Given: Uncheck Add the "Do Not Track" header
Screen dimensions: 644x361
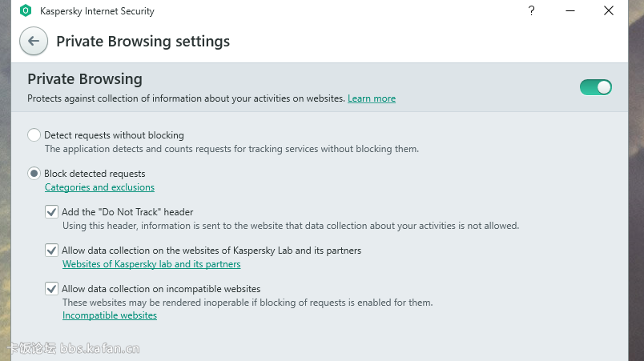Looking at the screenshot, I should (51, 212).
